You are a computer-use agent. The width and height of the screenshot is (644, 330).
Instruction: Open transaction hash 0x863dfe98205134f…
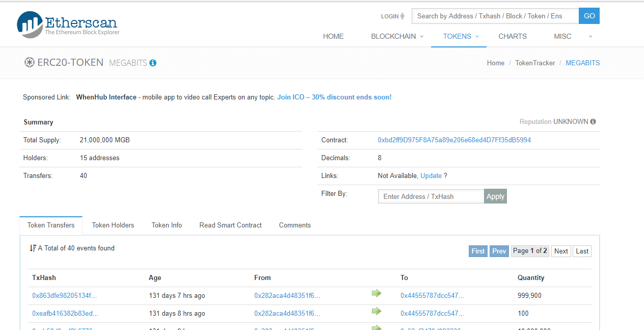point(65,295)
